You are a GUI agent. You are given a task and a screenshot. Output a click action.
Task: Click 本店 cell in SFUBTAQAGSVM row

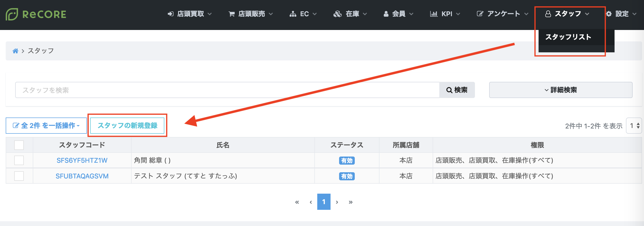[x=406, y=176]
